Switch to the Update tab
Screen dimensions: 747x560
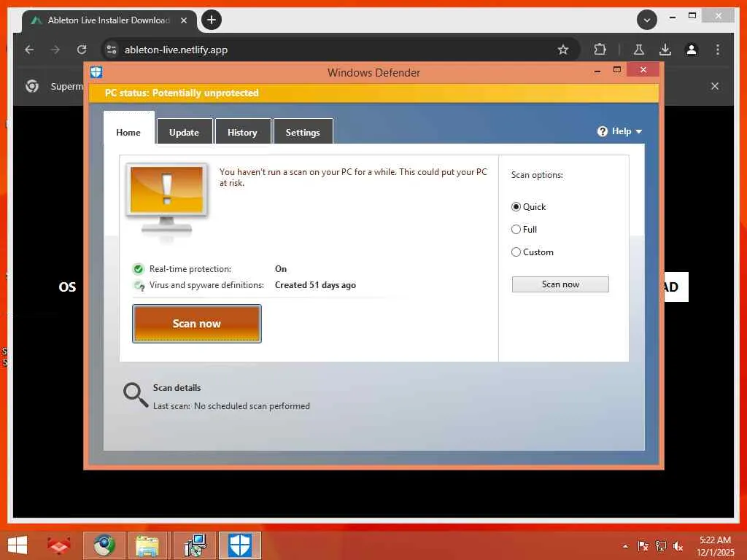pyautogui.click(x=185, y=133)
